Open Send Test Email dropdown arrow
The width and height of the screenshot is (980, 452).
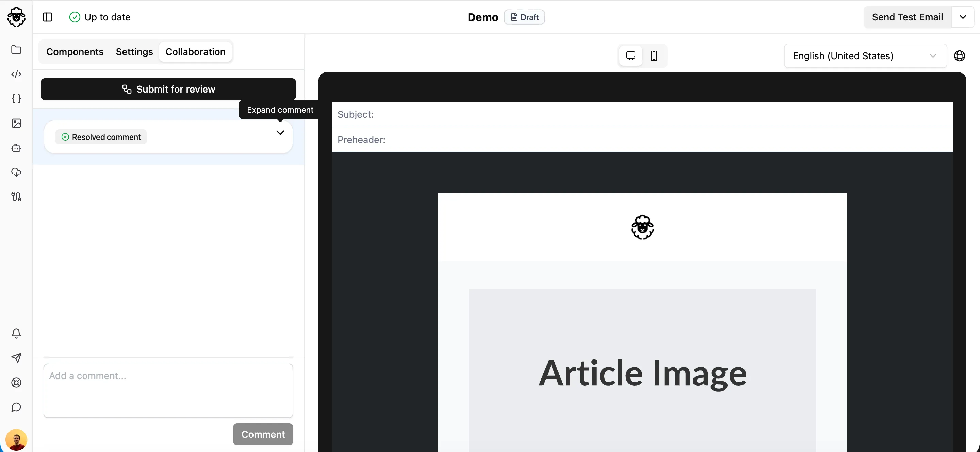click(x=963, y=17)
